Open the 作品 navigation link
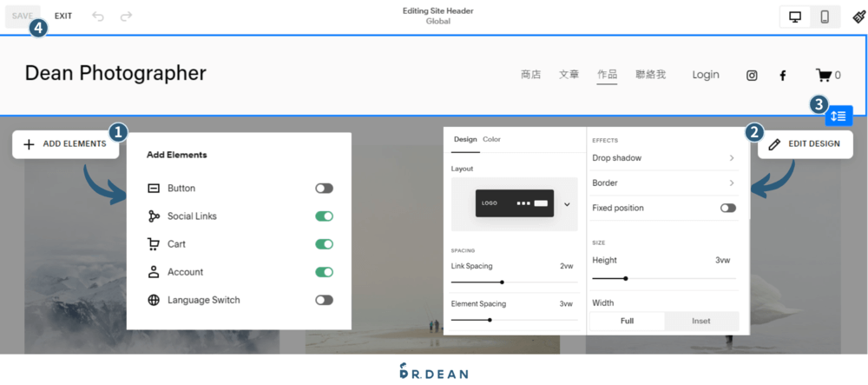Image resolution: width=868 pixels, height=385 pixels. point(608,75)
